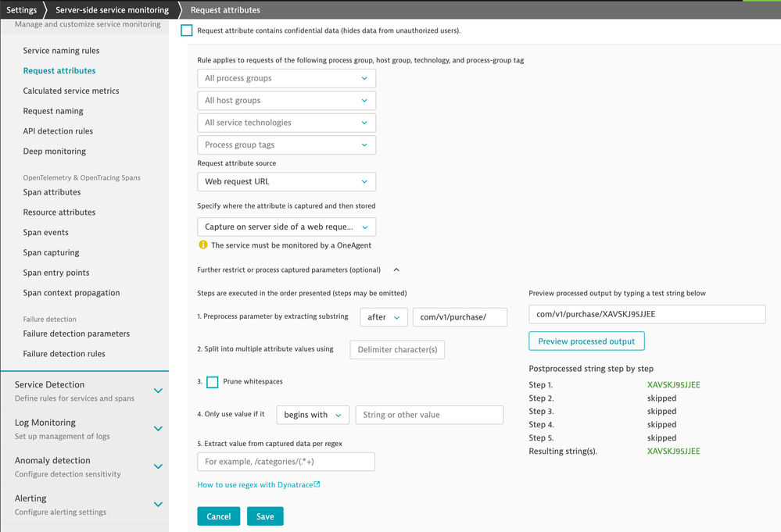Image resolution: width=781 pixels, height=532 pixels.
Task: Click the Save button
Action: point(265,516)
